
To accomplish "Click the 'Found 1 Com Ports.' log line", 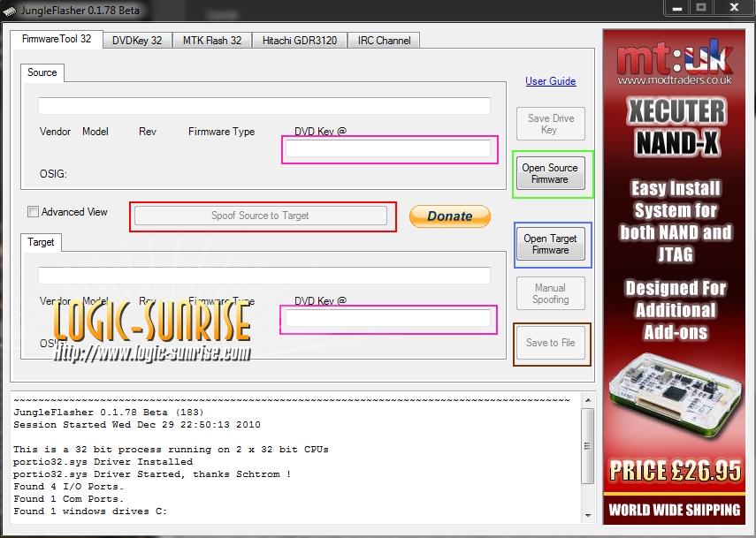I will [x=69, y=499].
